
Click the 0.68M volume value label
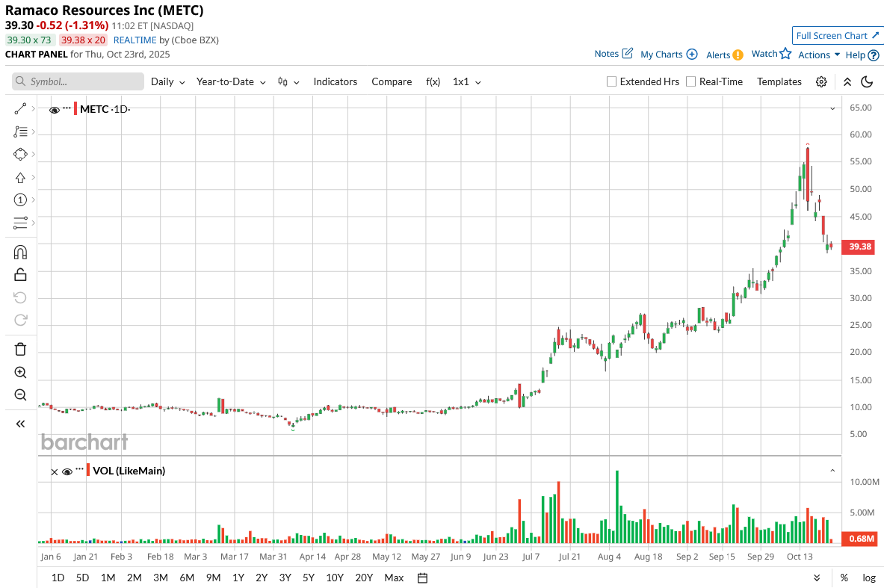(x=859, y=539)
